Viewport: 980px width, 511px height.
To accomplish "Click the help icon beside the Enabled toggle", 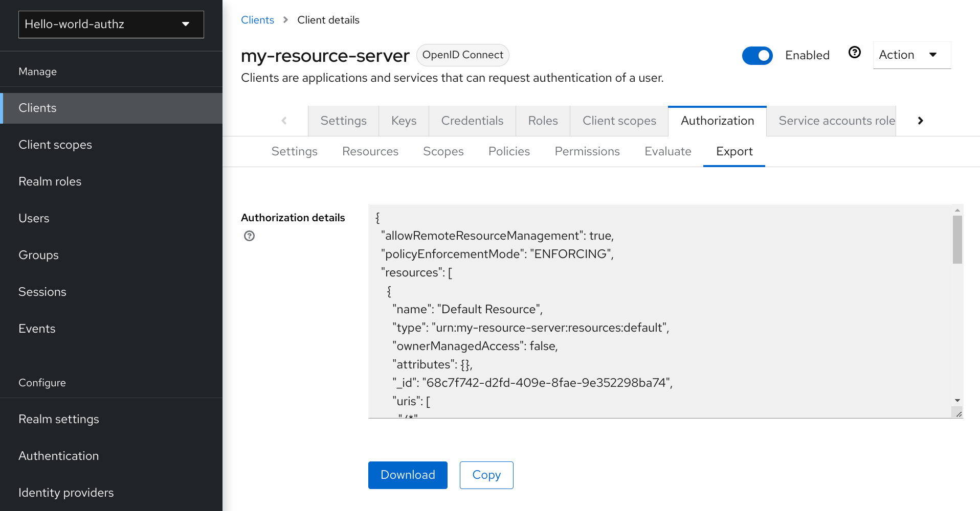I will tap(854, 52).
